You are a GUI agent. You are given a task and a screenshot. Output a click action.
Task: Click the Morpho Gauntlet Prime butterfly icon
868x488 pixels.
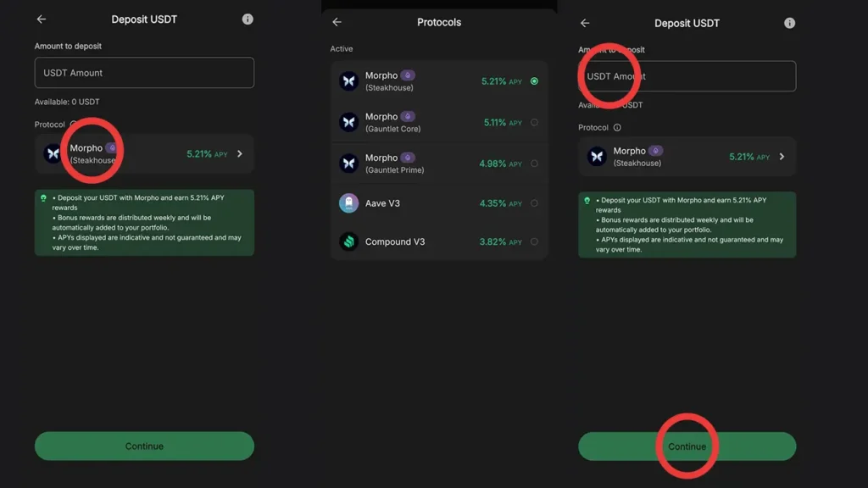pyautogui.click(x=348, y=163)
